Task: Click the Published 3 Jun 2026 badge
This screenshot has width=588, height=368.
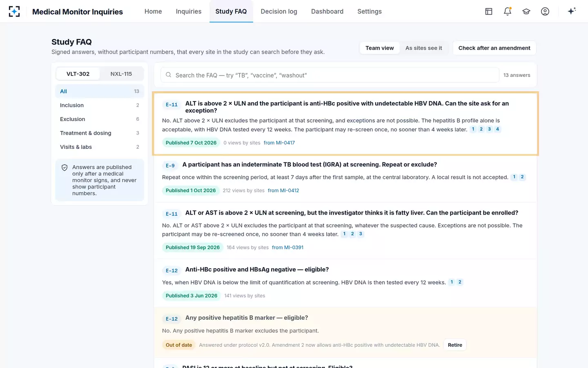Action: [x=192, y=296]
